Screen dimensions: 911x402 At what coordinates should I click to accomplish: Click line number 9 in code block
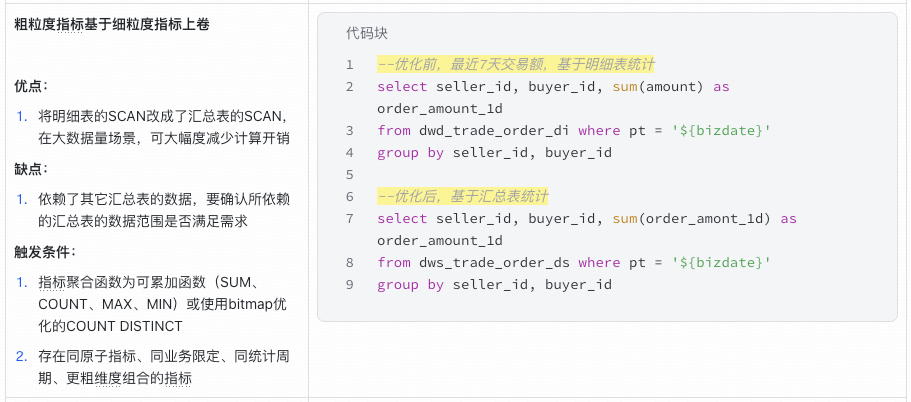(350, 285)
